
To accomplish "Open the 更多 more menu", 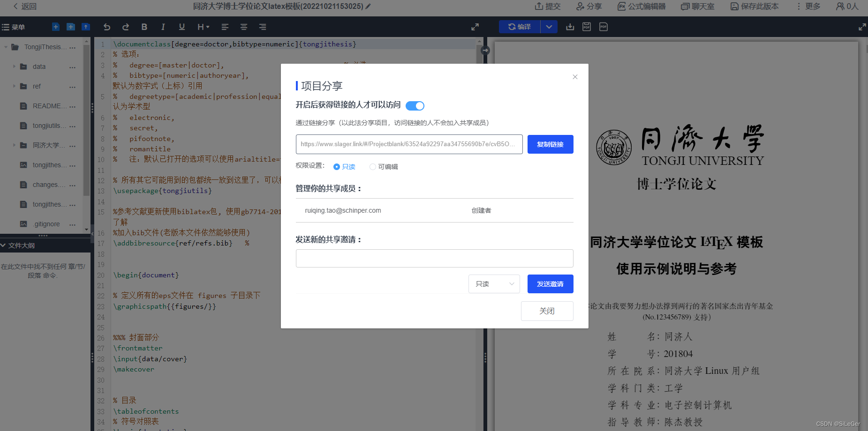I will pyautogui.click(x=808, y=7).
